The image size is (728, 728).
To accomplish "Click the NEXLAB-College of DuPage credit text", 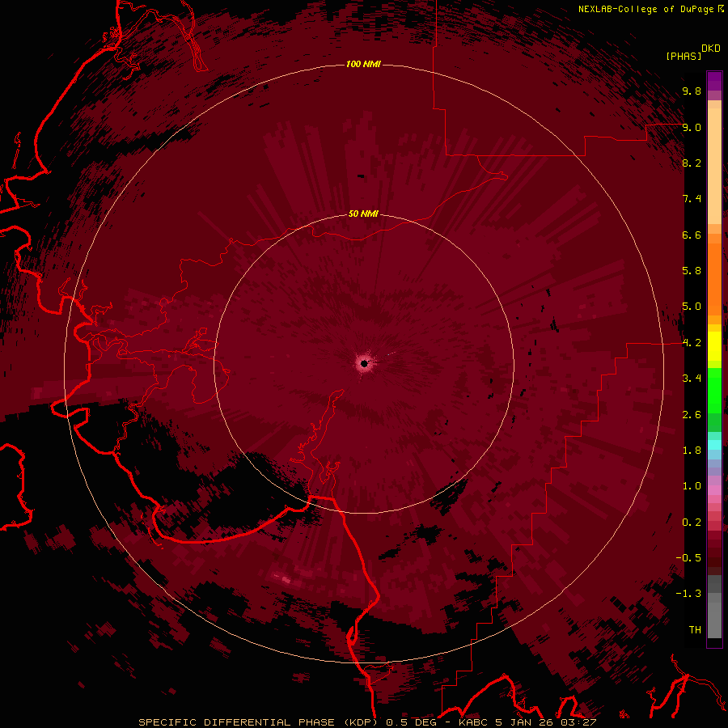I will 646,9.
